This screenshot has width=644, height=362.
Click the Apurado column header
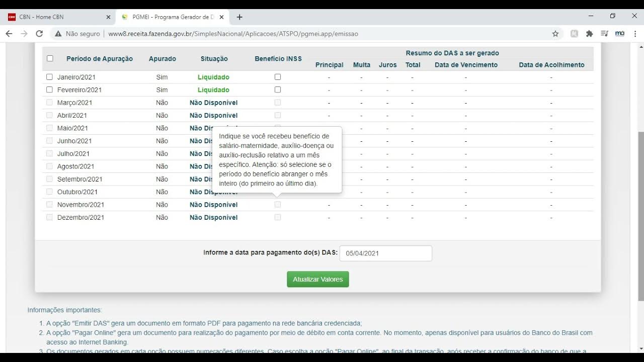163,59
